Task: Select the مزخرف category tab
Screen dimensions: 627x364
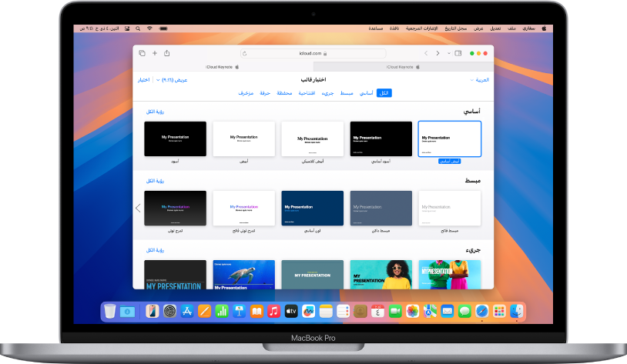Action: click(246, 93)
